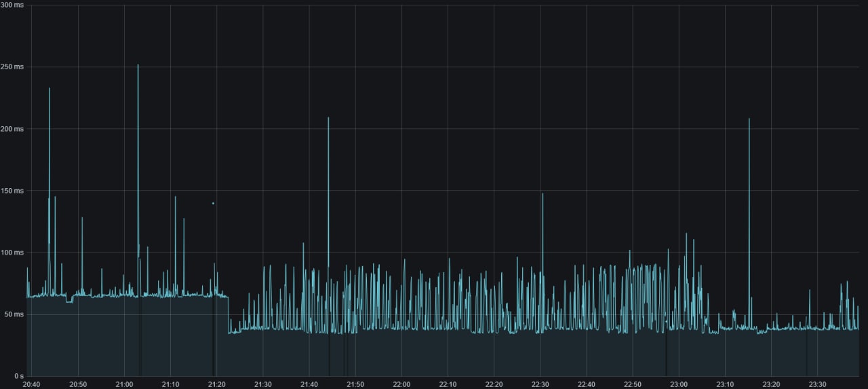Image resolution: width=868 pixels, height=389 pixels.
Task: Click the spike peak at 21:44 near 209 ms
Action: [328, 118]
